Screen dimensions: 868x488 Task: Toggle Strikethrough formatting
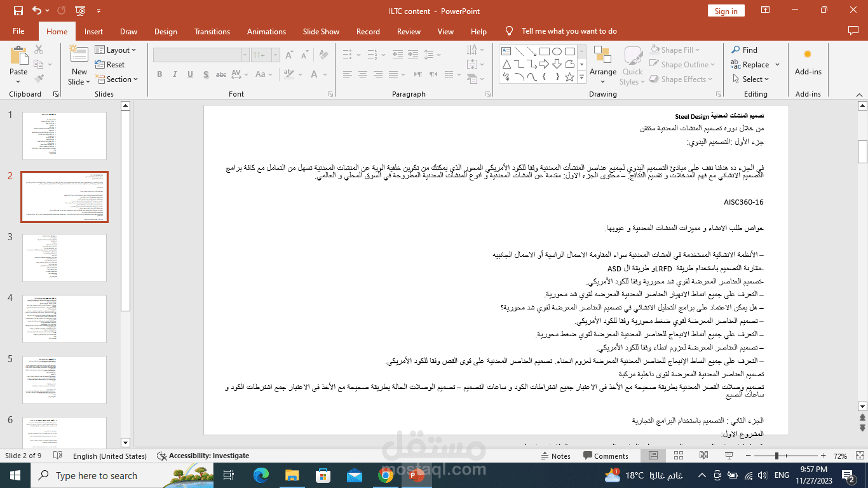(x=221, y=74)
